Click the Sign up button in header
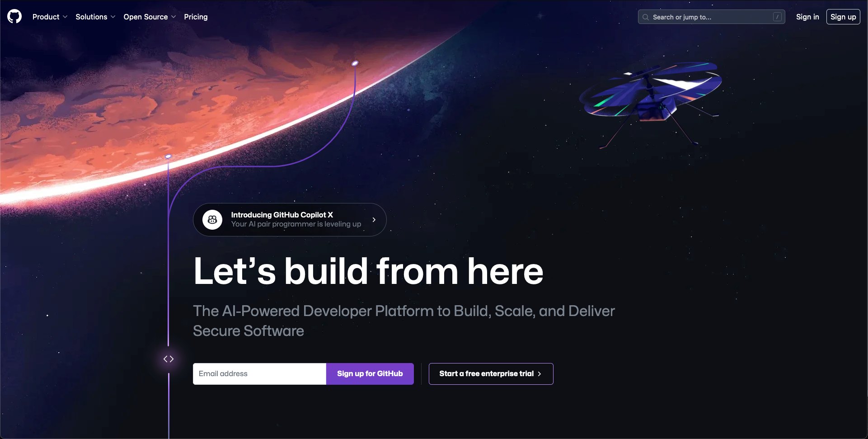 pyautogui.click(x=843, y=17)
